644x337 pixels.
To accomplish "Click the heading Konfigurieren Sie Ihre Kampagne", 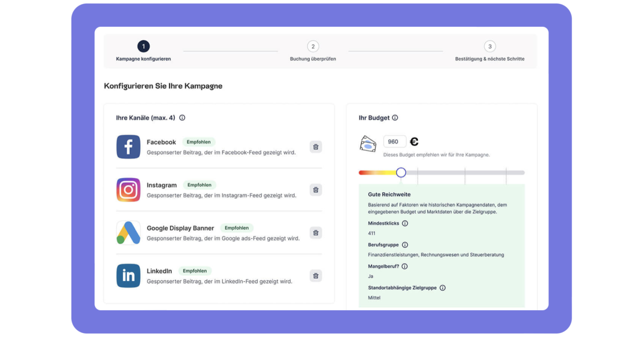I will coord(163,86).
